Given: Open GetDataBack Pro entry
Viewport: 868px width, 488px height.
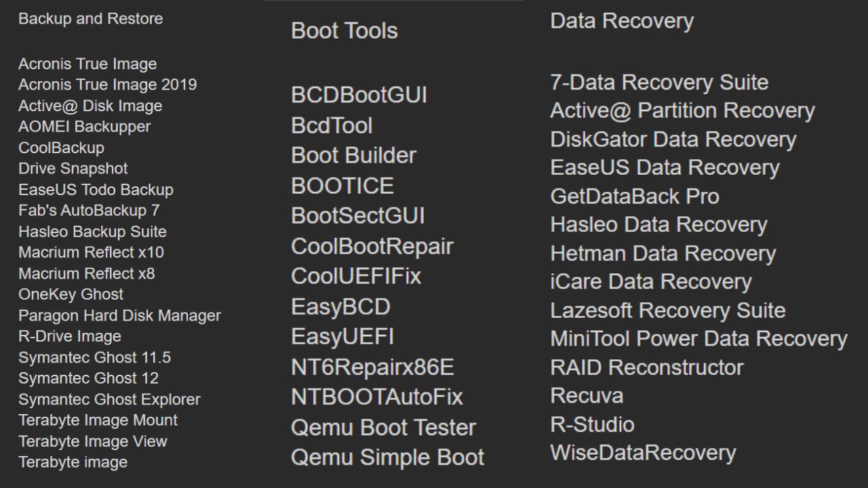Looking at the screenshot, I should [635, 197].
